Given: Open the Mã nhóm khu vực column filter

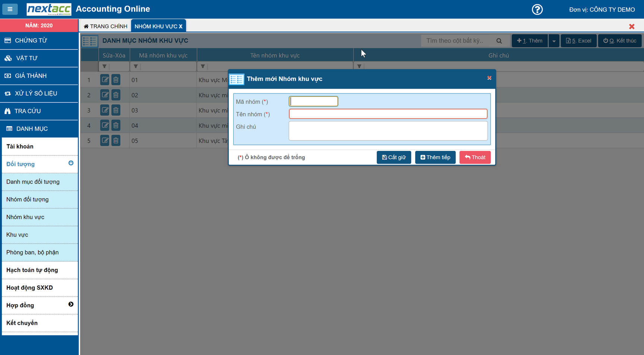Looking at the screenshot, I should 136,66.
